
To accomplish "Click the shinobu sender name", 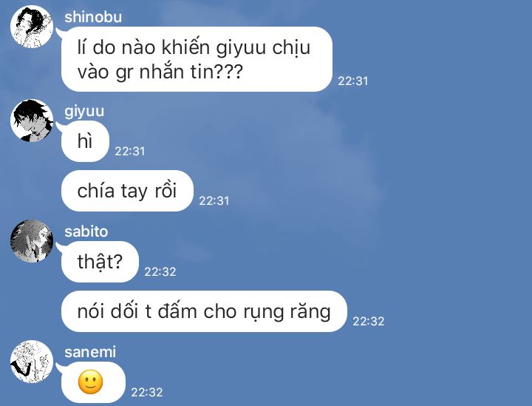I will point(93,17).
